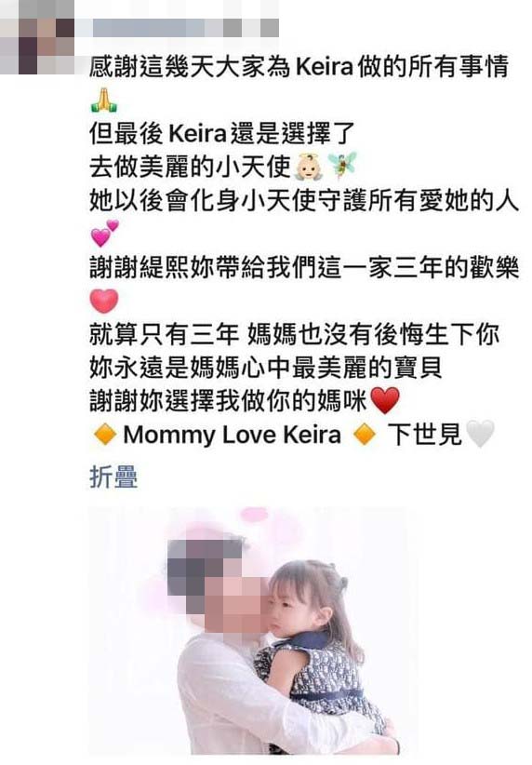Collapse the post via 折疊 link
The height and width of the screenshot is (765, 532).
(x=113, y=476)
